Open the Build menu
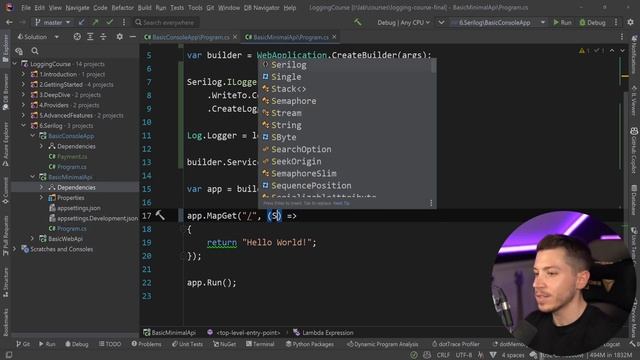The height and width of the screenshot is (360, 640). point(144,8)
